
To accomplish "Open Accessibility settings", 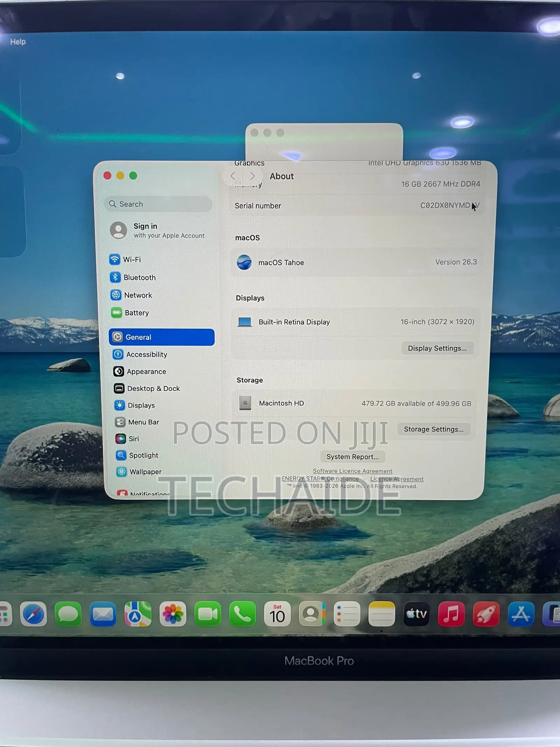I will coord(140,354).
